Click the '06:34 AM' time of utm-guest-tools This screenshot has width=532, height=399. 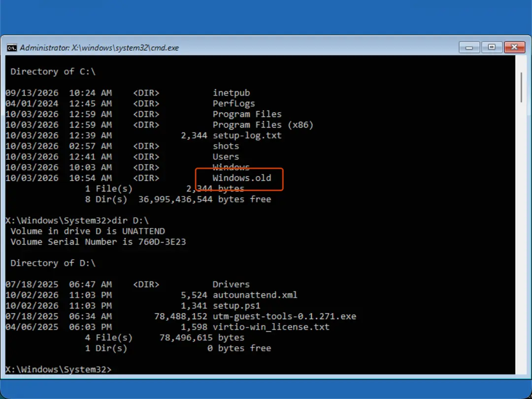(90, 317)
